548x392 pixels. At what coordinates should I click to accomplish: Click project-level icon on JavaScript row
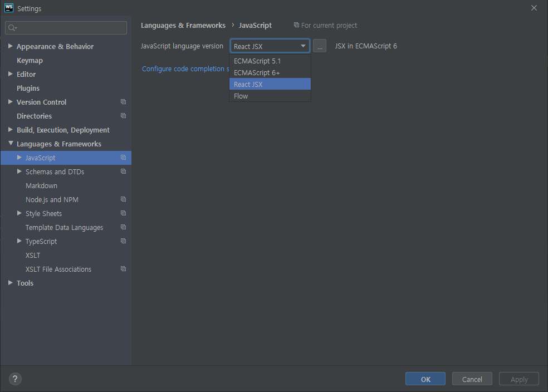coord(124,158)
